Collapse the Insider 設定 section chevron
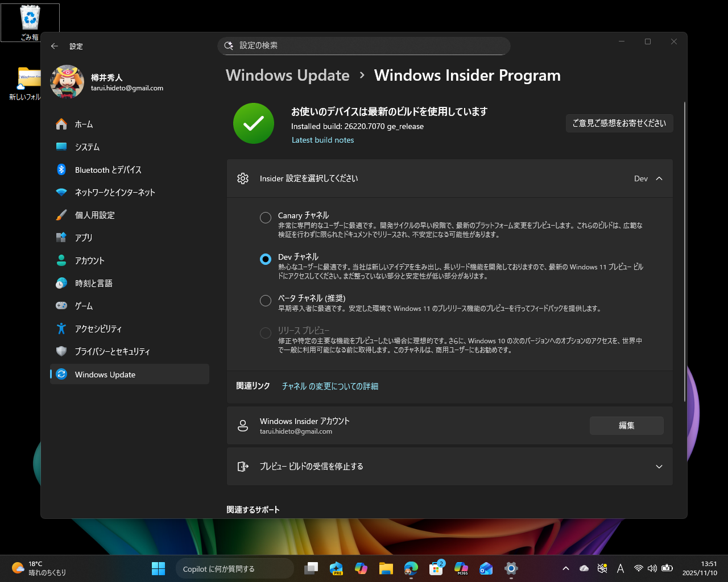728x582 pixels. (659, 178)
